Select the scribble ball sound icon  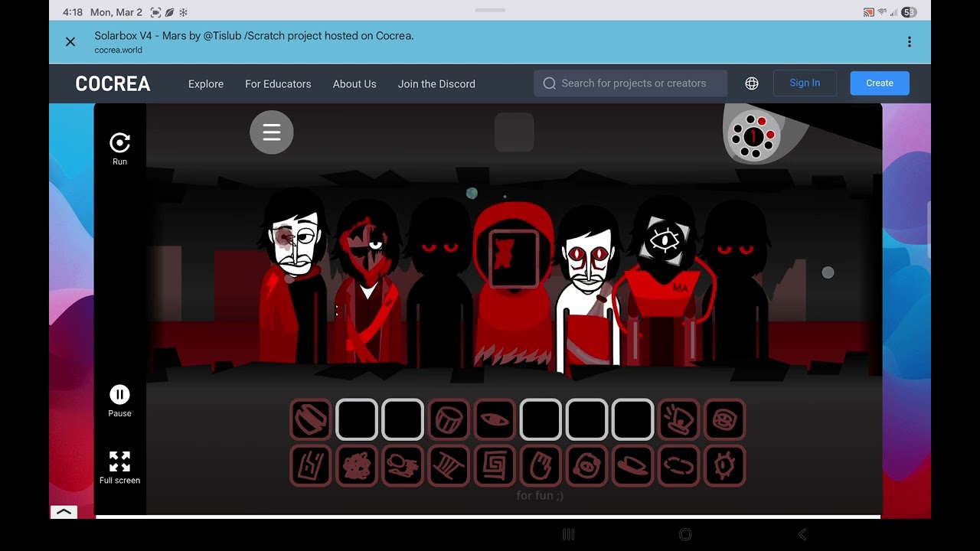tap(357, 465)
